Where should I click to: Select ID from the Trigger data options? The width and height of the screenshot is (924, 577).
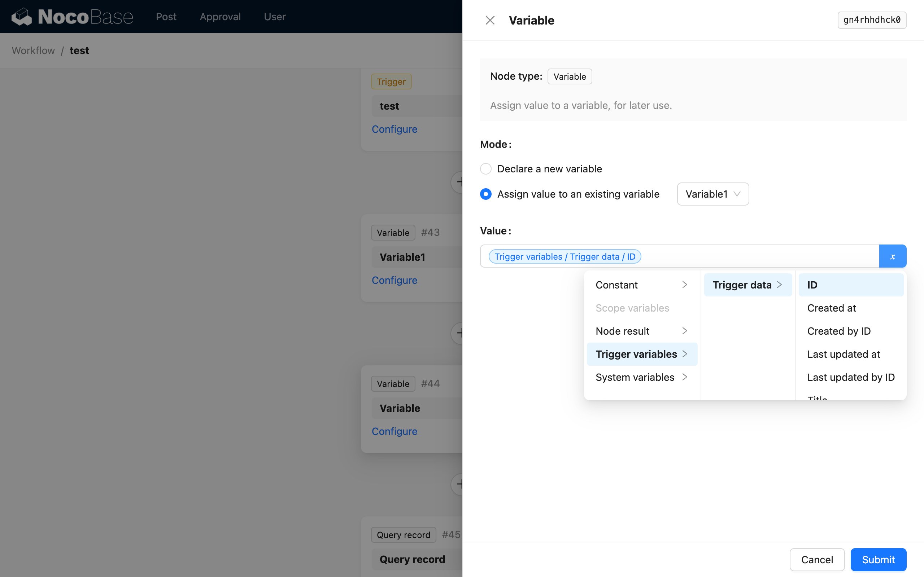[812, 284]
